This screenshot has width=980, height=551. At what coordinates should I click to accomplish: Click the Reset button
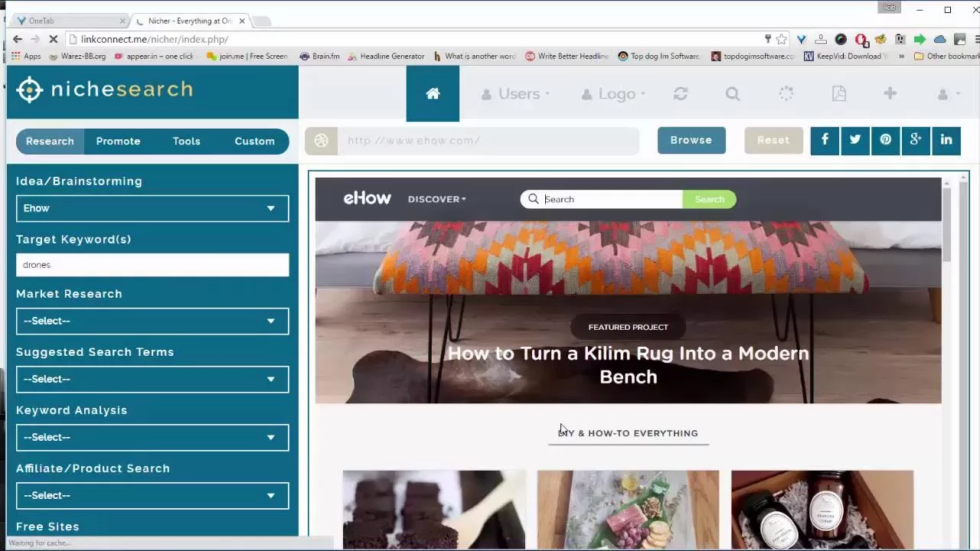pos(773,140)
